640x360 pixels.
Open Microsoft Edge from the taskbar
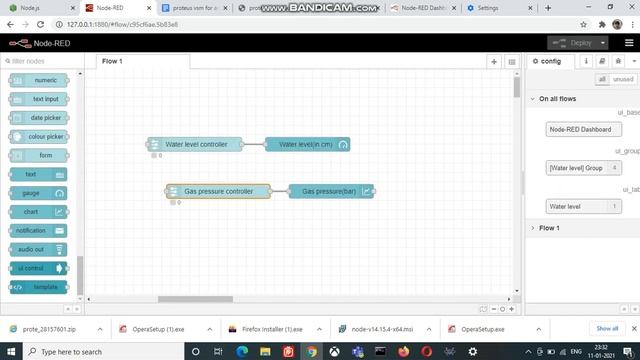click(x=242, y=351)
